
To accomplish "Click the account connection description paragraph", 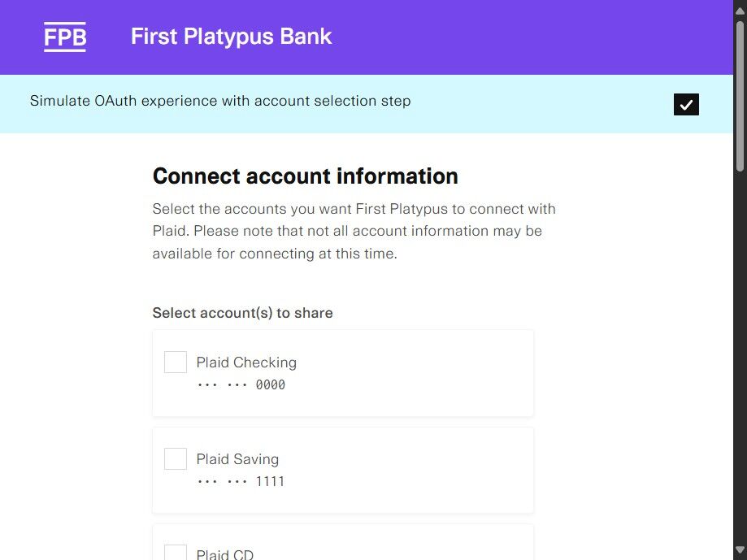I will pos(354,231).
